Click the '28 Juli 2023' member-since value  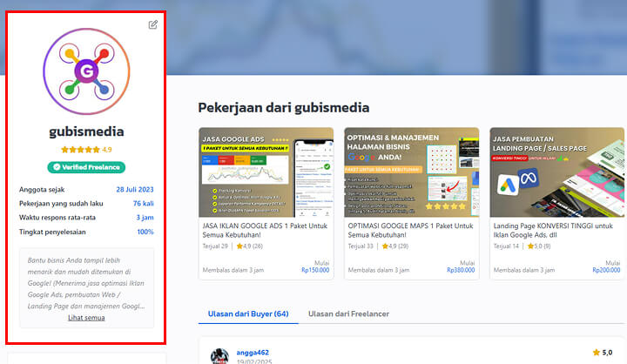pyautogui.click(x=135, y=190)
